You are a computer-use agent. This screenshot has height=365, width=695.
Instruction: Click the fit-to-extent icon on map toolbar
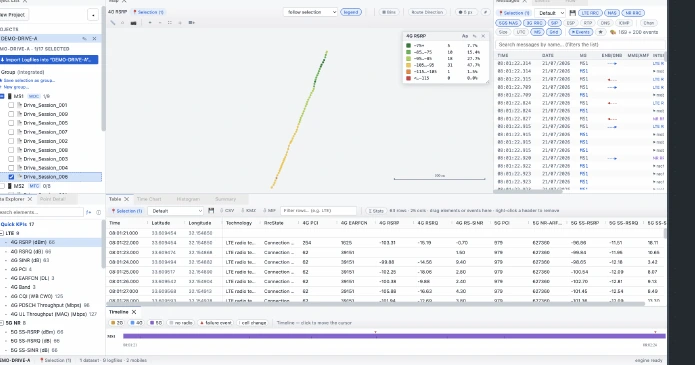click(x=170, y=23)
